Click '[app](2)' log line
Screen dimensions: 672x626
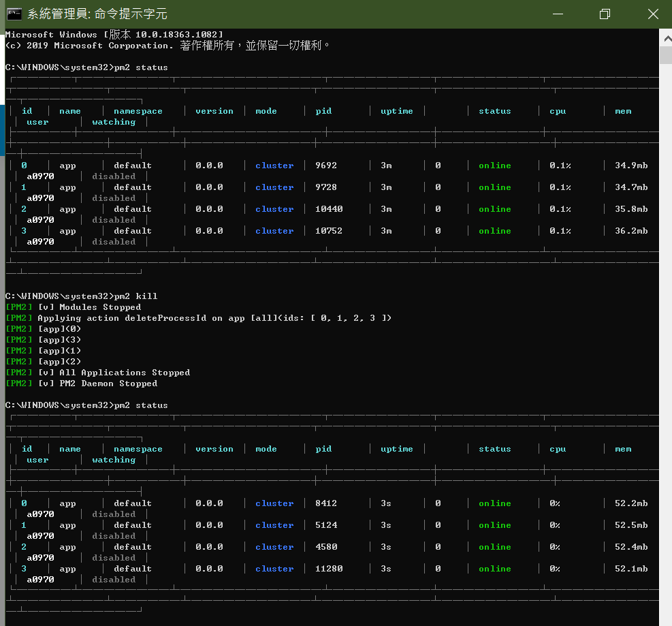tap(43, 362)
